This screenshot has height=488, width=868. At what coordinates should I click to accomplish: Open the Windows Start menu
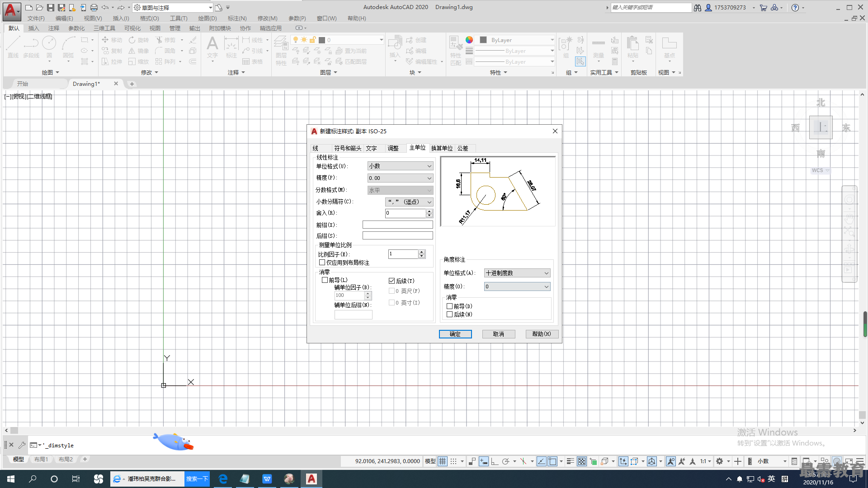[11, 479]
